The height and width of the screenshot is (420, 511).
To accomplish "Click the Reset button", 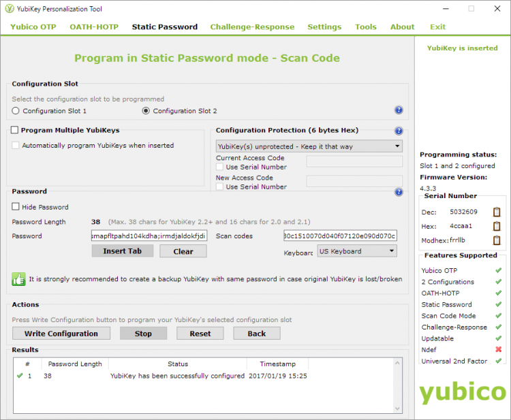I will (x=200, y=334).
